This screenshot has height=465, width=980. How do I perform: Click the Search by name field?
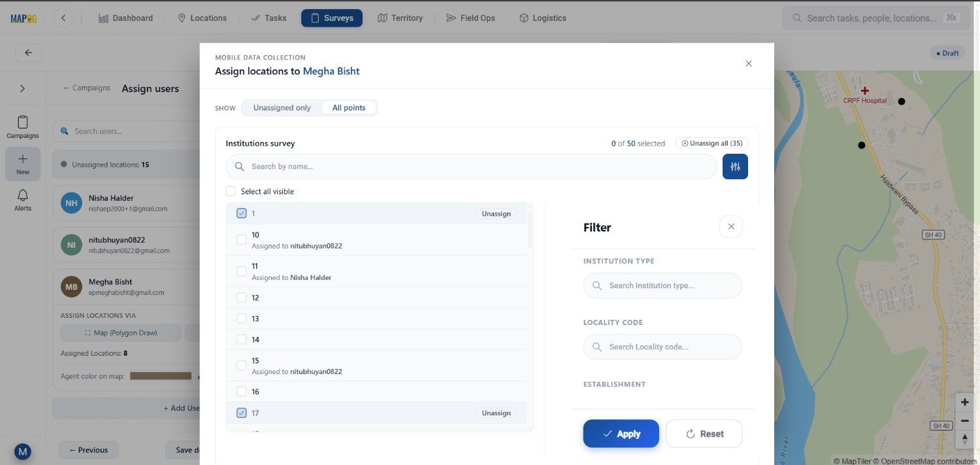[x=471, y=167]
